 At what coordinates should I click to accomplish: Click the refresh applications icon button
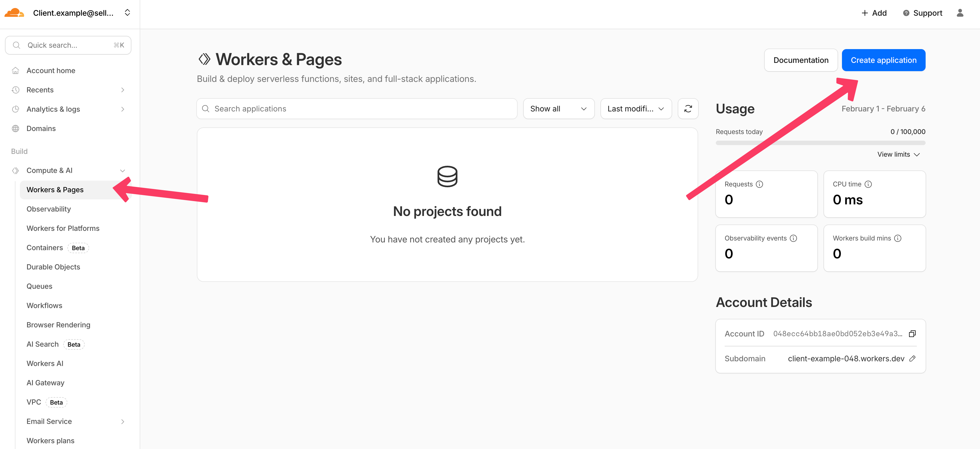688,109
